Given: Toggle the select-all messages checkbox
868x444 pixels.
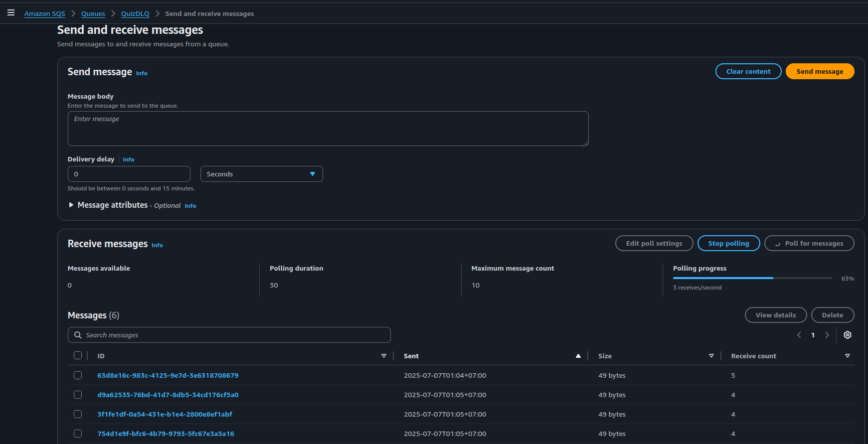Looking at the screenshot, I should 78,355.
